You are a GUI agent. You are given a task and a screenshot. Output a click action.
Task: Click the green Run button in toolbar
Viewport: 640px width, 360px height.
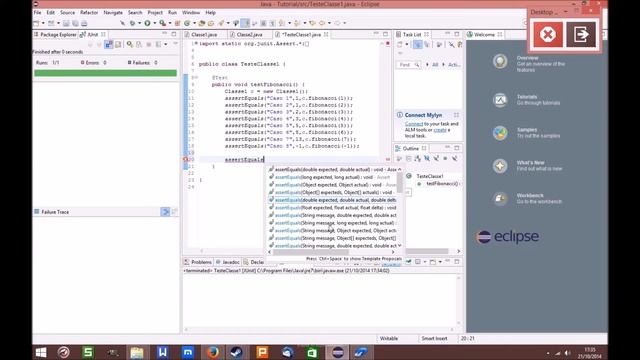pyautogui.click(x=147, y=23)
